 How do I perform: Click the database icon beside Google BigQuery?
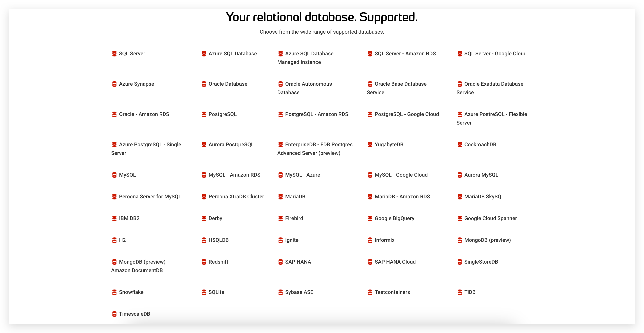coord(370,218)
